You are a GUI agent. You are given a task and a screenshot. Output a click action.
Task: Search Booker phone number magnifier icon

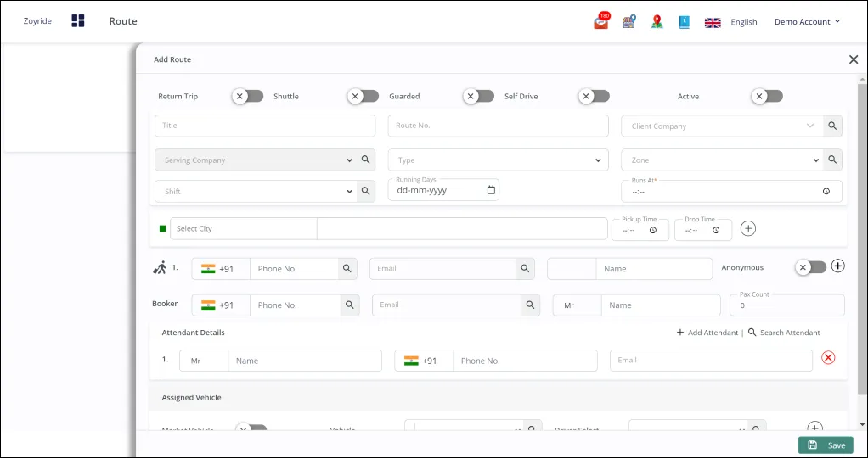point(350,305)
